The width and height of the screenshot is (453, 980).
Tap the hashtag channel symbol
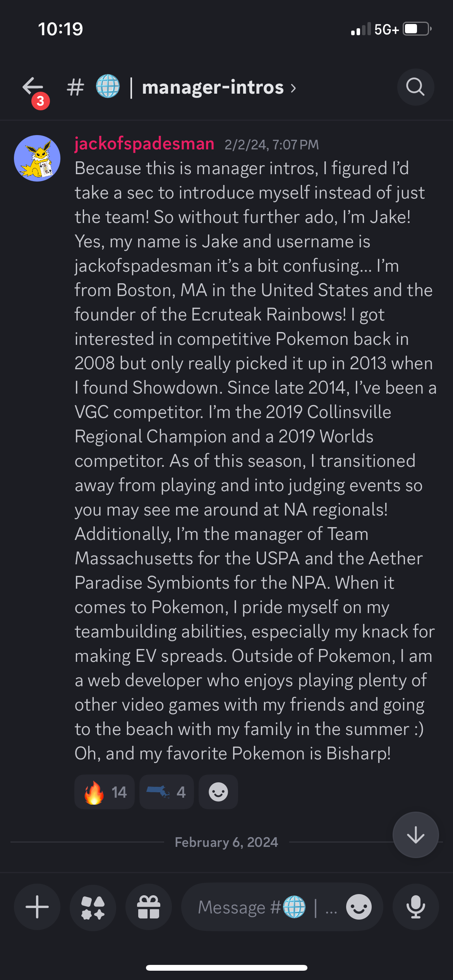[75, 87]
